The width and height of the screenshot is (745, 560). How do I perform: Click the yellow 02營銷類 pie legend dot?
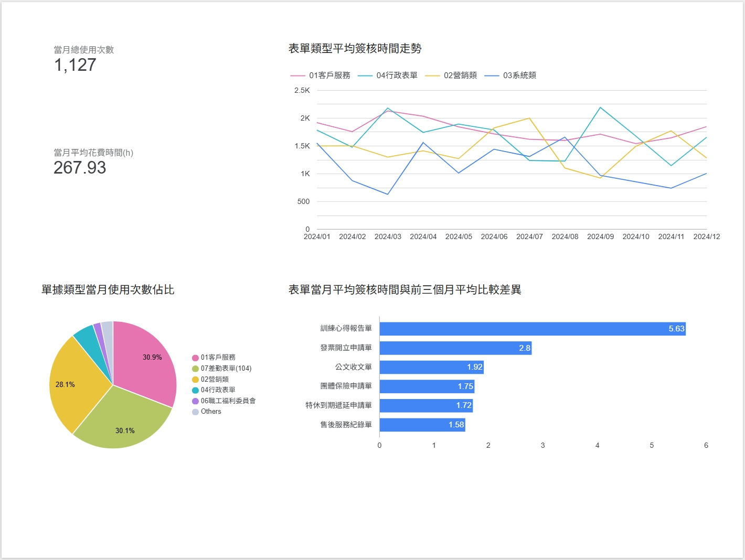click(195, 380)
